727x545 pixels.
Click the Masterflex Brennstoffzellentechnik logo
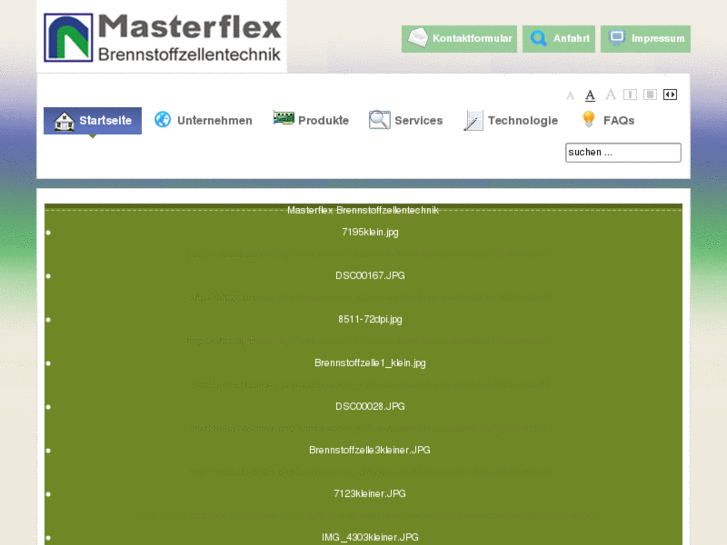pyautogui.click(x=162, y=37)
